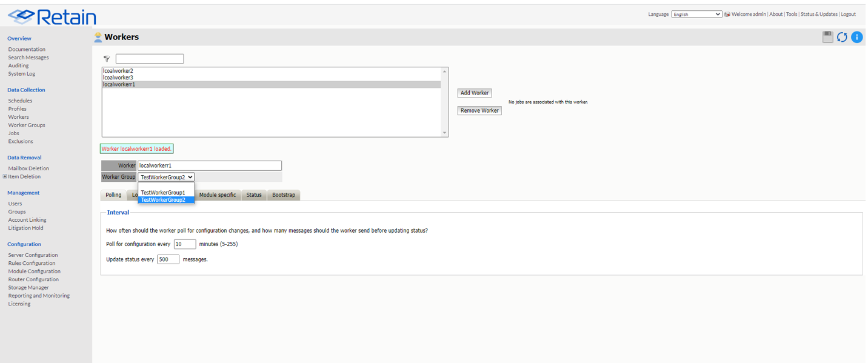Choose TestWorkerGroup2 from the dropdown list
This screenshot has height=363, width=868.
(166, 200)
